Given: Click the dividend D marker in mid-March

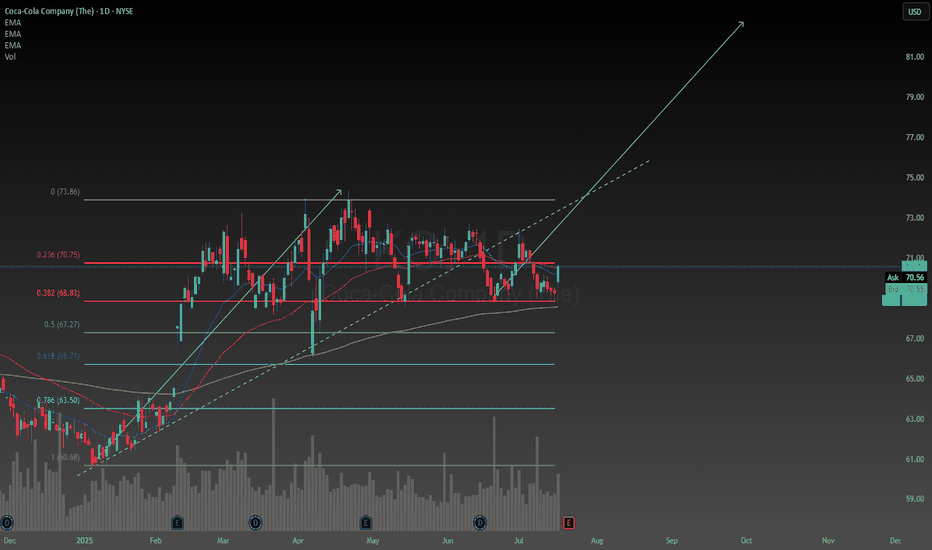Looking at the screenshot, I should tap(256, 523).
